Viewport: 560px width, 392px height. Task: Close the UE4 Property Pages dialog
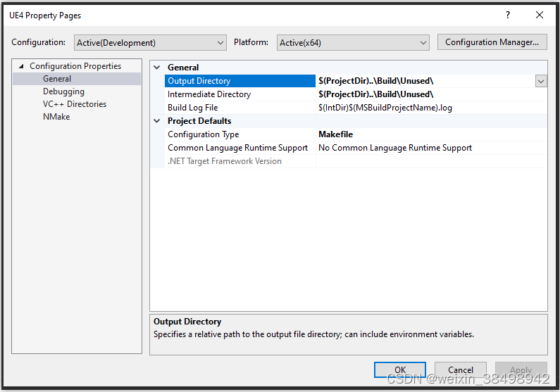point(540,15)
